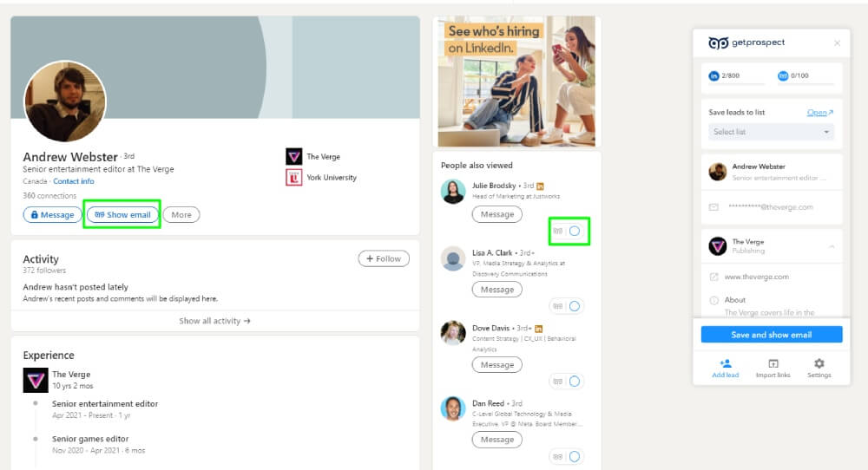Toggle getprospect selector for Dan Reed
868x470 pixels.
coord(575,457)
